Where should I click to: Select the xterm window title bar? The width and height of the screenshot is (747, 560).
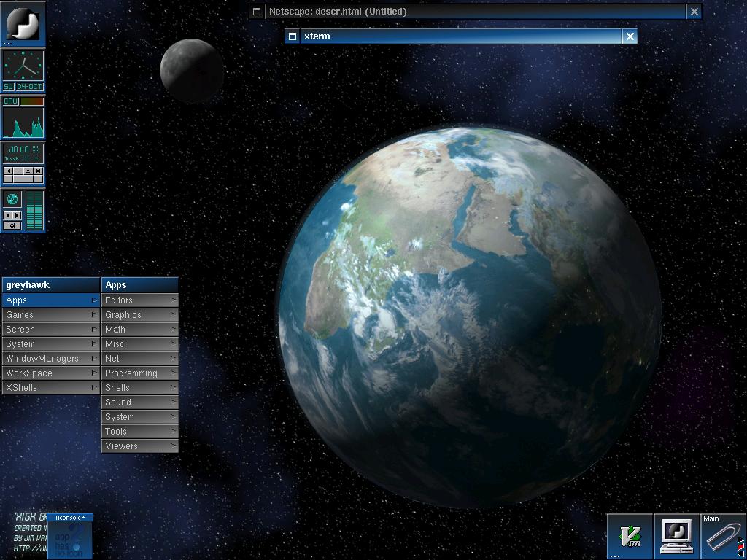(x=460, y=36)
